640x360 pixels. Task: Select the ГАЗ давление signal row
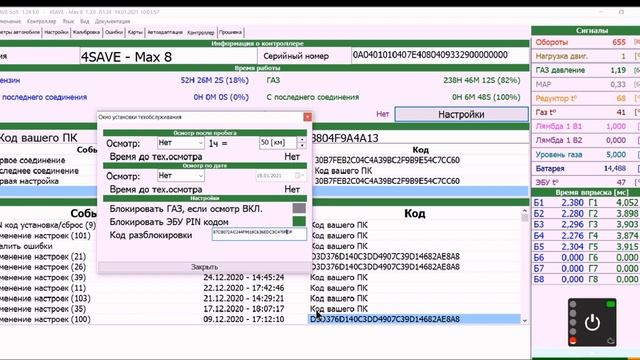coord(585,70)
